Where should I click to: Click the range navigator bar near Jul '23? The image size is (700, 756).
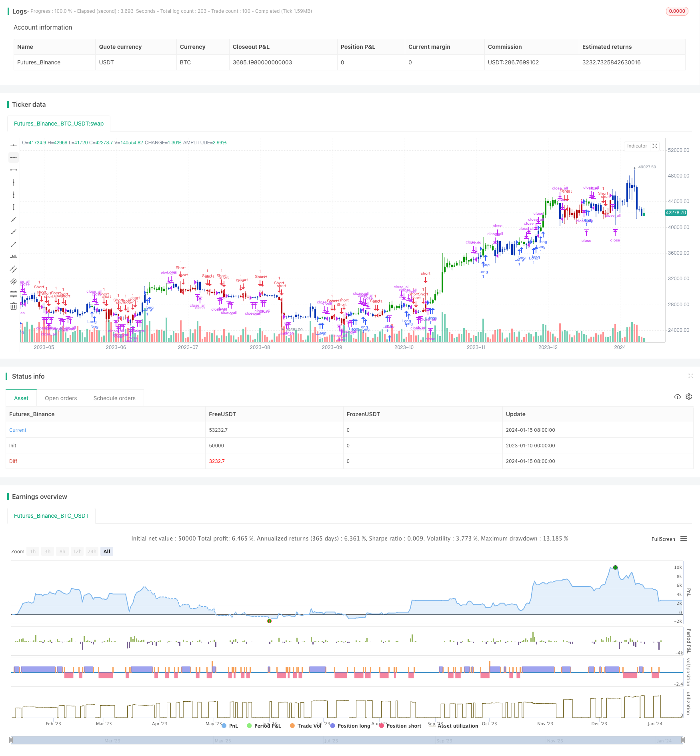[x=331, y=740]
